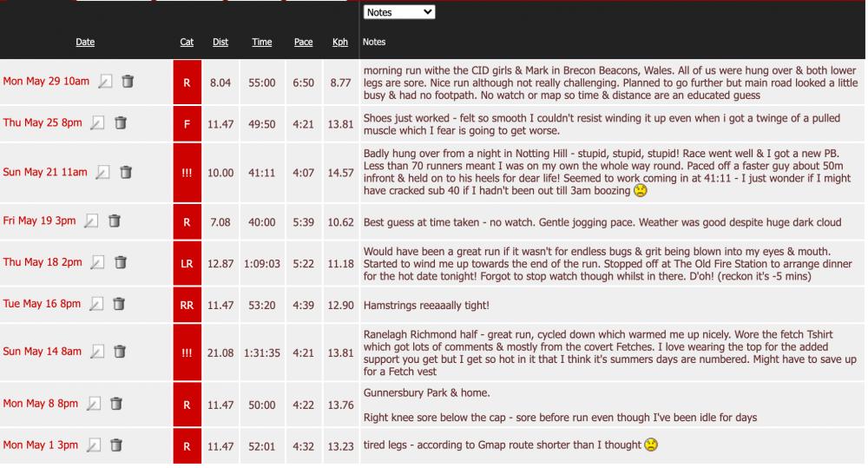Delete the Thu May 25 8pm entry
Screen dimensions: 868x468
120,122
